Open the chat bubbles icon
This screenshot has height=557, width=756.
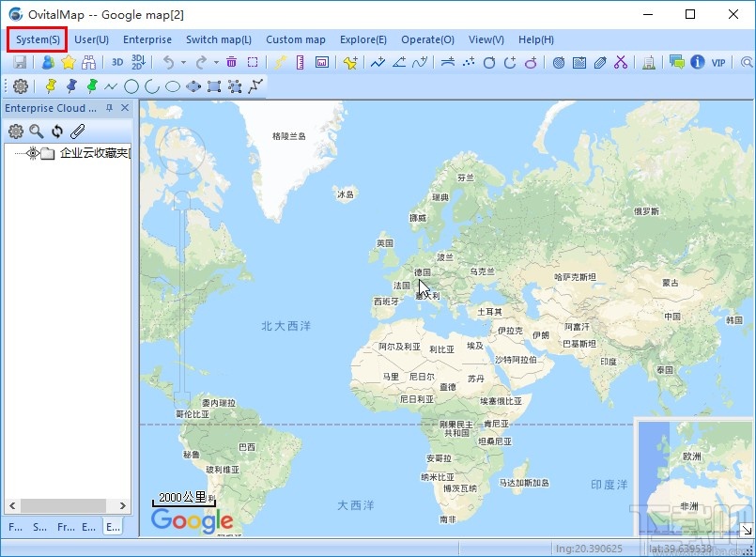point(676,62)
